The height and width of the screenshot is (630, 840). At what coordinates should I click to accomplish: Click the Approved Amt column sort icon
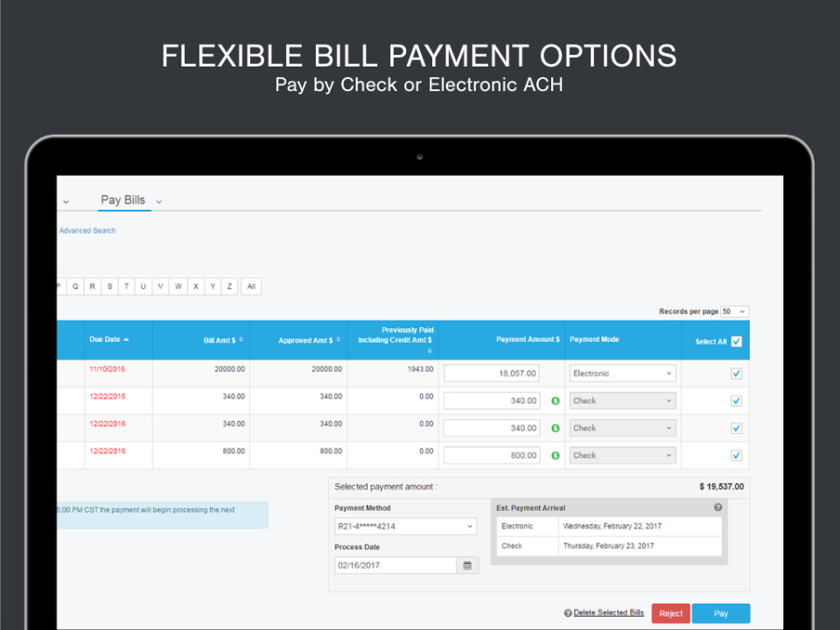340,339
